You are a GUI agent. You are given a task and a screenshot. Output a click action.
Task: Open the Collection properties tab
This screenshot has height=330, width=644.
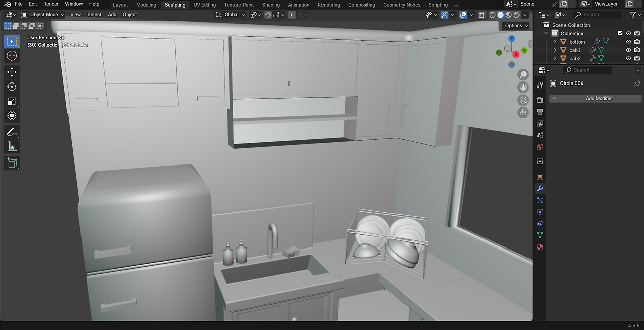[x=540, y=162]
